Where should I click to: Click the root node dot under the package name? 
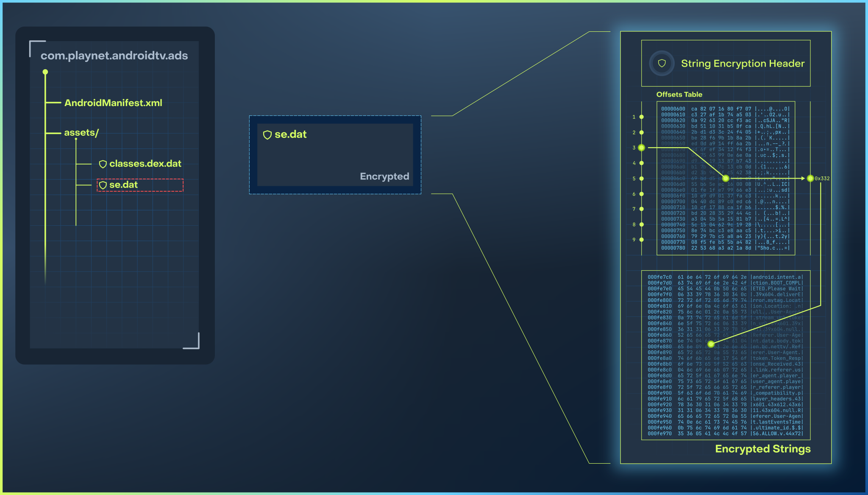[45, 72]
